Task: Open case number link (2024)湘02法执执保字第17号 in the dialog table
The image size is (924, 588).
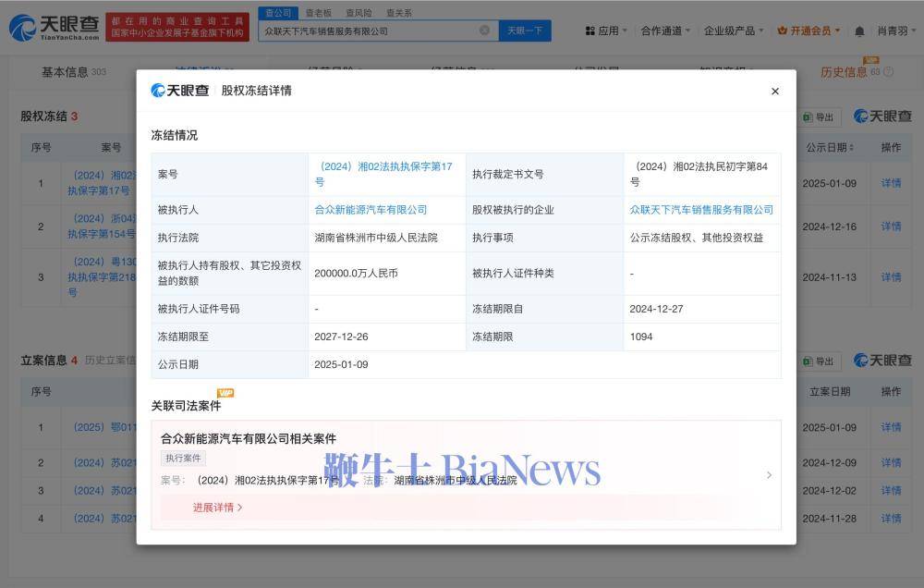Action: 383,174
